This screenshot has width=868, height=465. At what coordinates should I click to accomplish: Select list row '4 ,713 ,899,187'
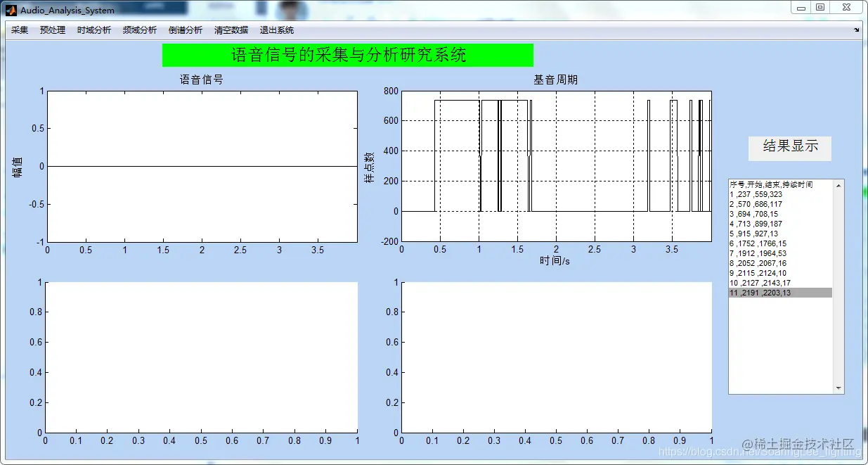point(780,224)
